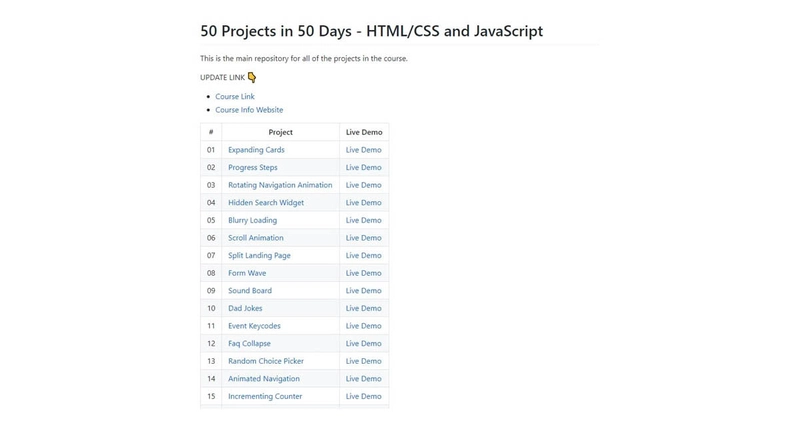
Task: Open the Hidden Search Widget project
Action: point(266,203)
